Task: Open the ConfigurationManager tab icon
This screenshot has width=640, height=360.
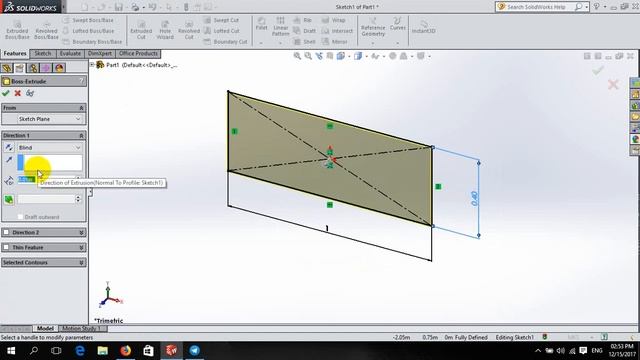Action: [33, 68]
